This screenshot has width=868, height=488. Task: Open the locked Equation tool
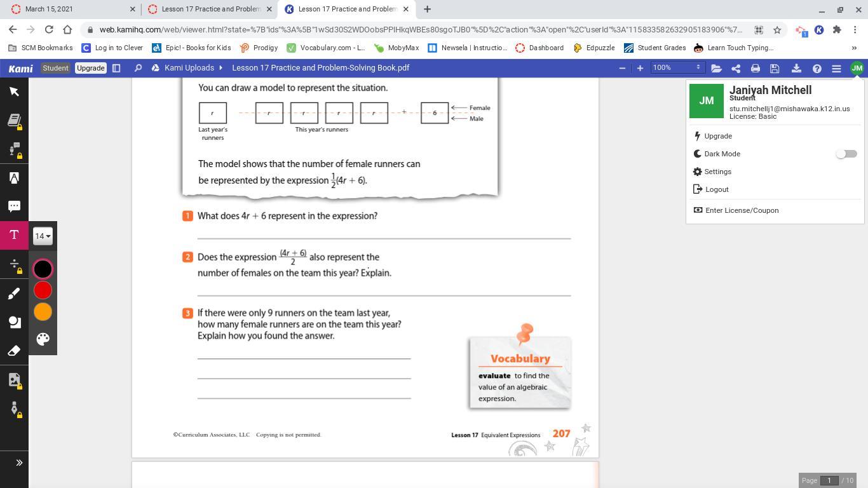14,264
